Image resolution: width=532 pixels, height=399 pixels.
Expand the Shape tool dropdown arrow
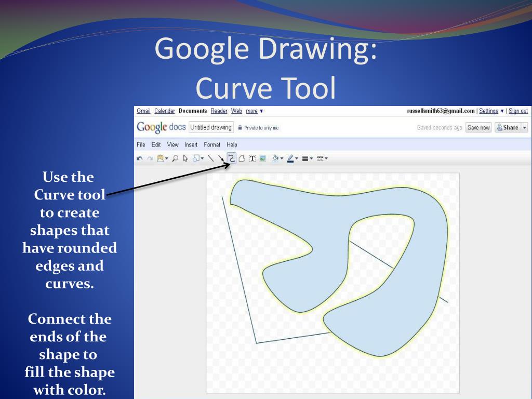point(202,158)
